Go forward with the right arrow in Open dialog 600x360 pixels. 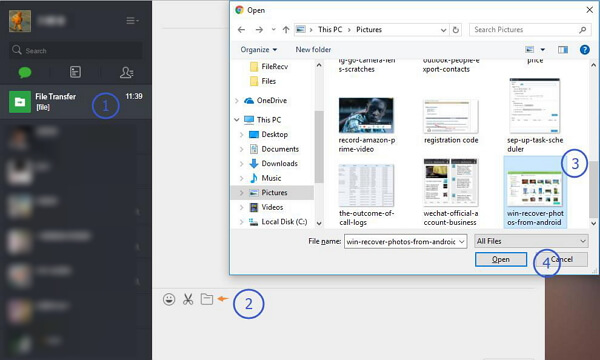coord(259,29)
